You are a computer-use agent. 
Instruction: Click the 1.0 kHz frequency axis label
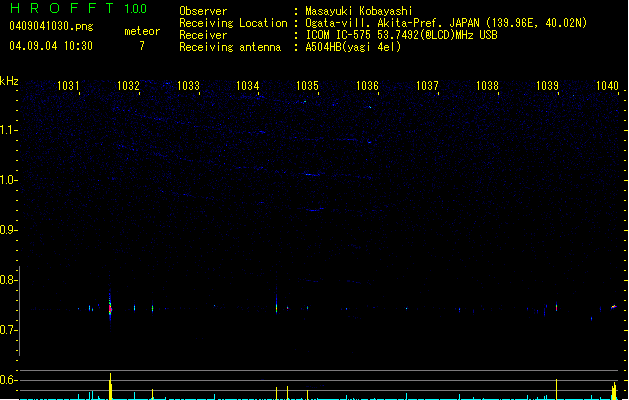point(8,180)
